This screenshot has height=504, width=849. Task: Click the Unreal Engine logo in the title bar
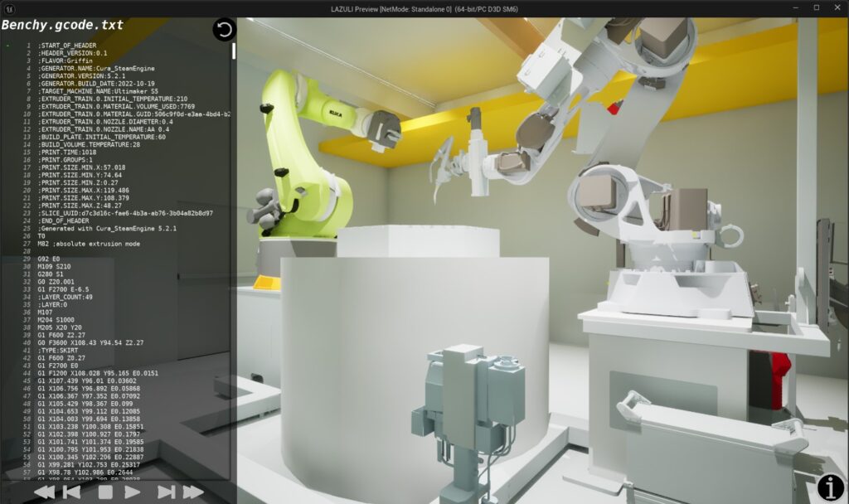pyautogui.click(x=7, y=7)
